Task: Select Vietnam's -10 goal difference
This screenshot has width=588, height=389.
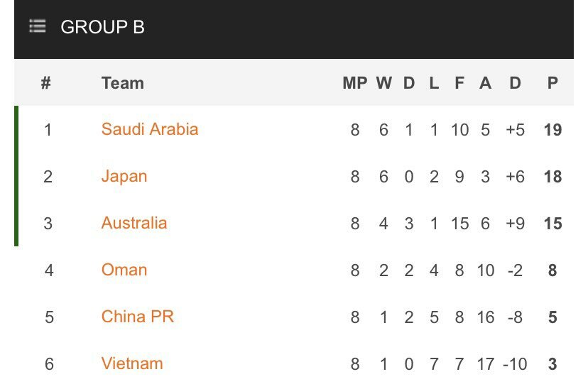Action: tap(516, 364)
